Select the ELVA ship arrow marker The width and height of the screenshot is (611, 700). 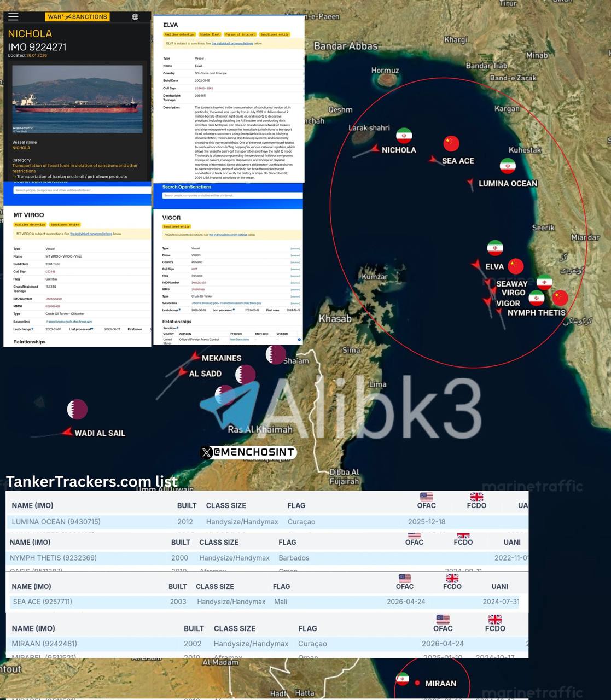click(x=476, y=265)
